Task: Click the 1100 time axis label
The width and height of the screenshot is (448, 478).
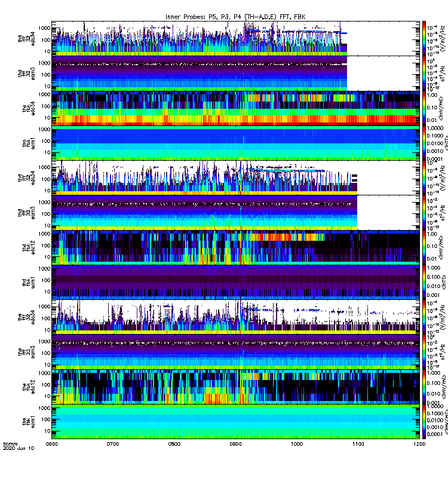Action: [358, 444]
